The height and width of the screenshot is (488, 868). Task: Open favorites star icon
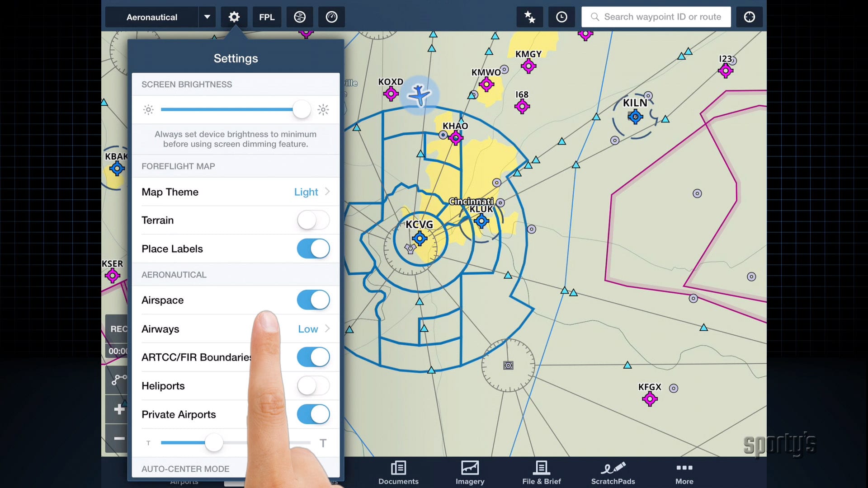[529, 17]
